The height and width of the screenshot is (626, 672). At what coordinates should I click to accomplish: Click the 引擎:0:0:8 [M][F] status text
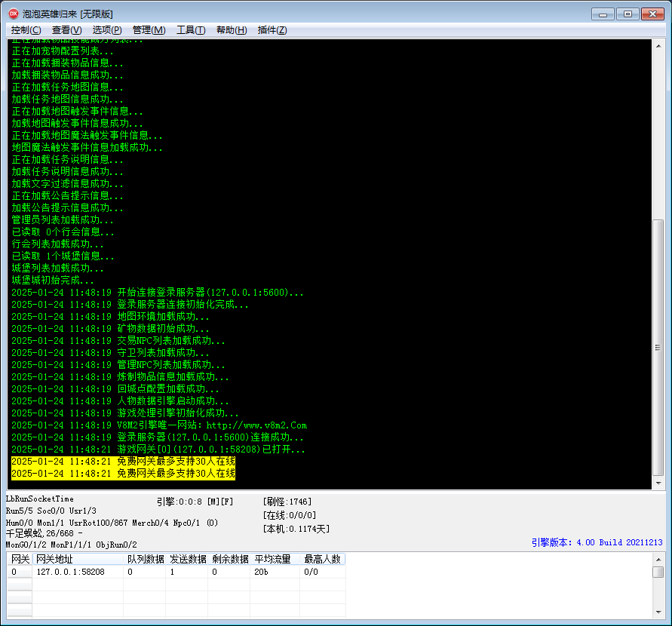point(195,502)
